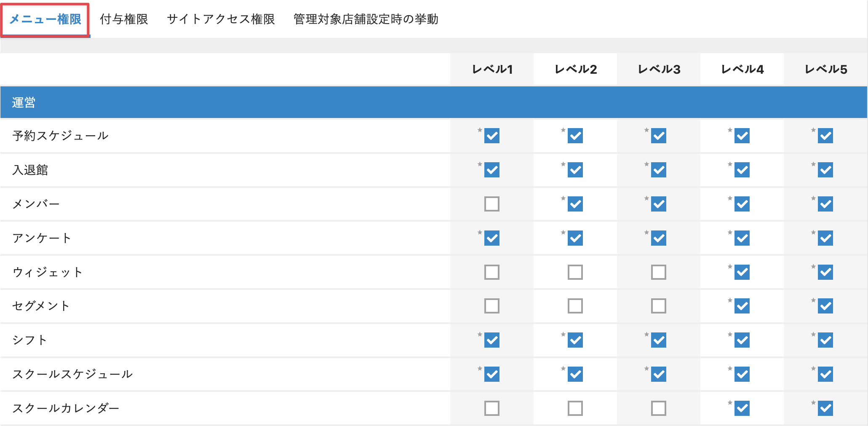Uncheck アンケート for レベル3
The width and height of the screenshot is (868, 426).
point(658,238)
